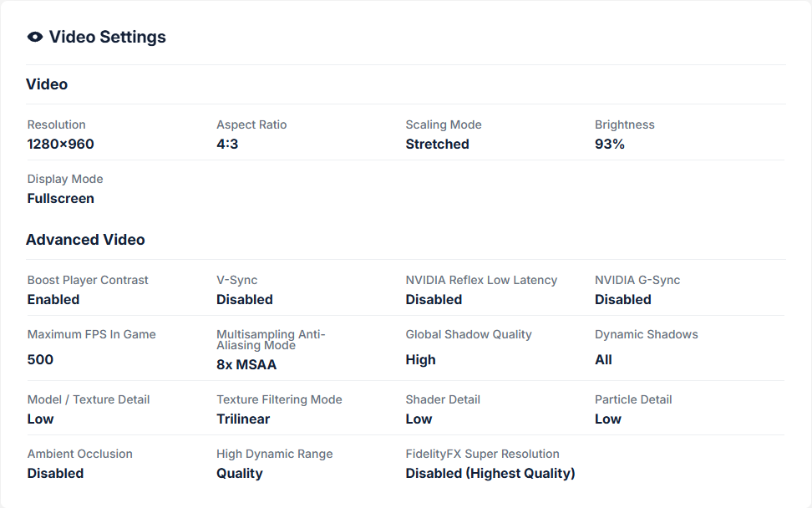Click the NVIDIA G-Sync Disabled value
812x508 pixels.
click(x=622, y=299)
